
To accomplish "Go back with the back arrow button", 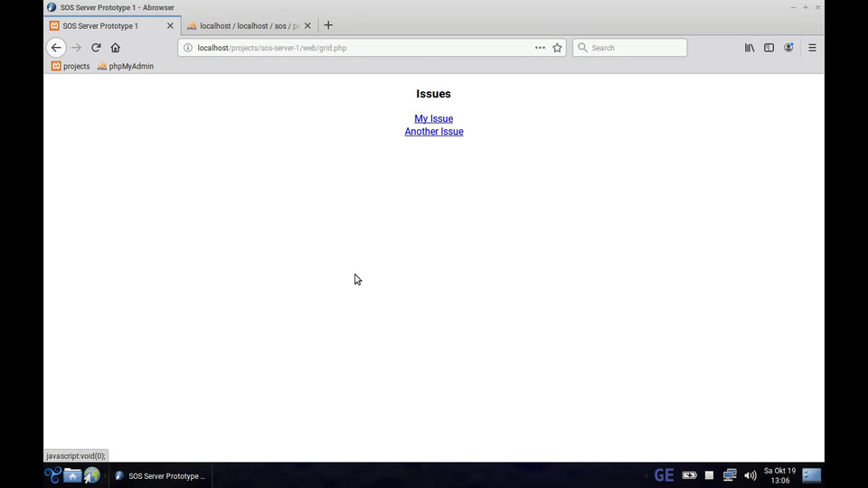I will 56,48.
